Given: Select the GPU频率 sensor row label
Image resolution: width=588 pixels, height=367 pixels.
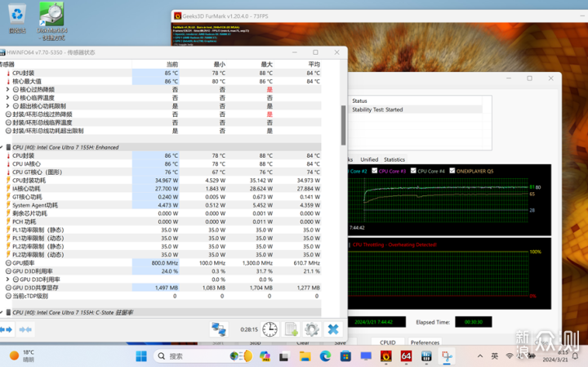Looking at the screenshot, I should point(23,262).
